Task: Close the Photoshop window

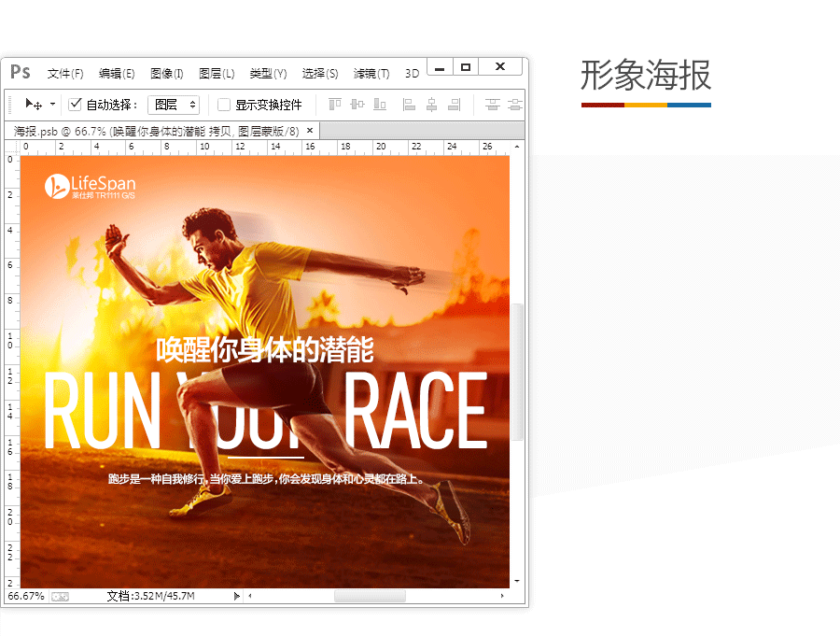Action: tap(500, 66)
